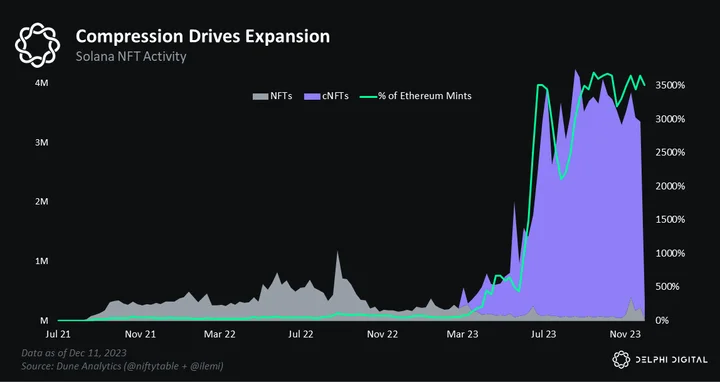Viewport: 720px width, 382px height.
Task: Click the Delphi knot logo beside the title
Action: (x=37, y=45)
